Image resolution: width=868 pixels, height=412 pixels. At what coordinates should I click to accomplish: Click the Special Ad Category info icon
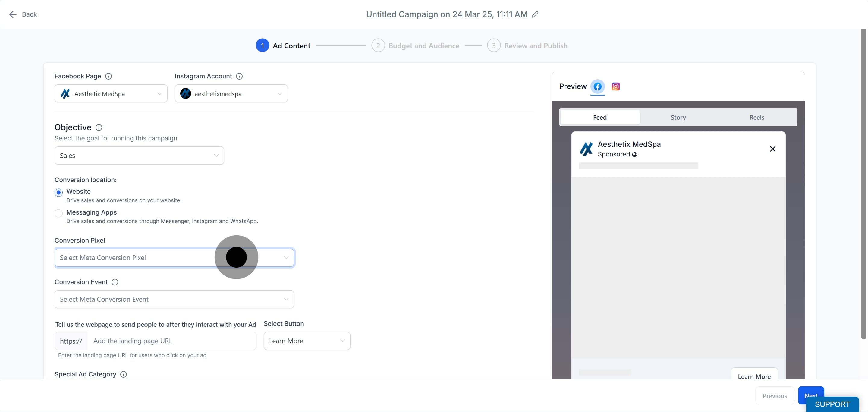[124, 374]
